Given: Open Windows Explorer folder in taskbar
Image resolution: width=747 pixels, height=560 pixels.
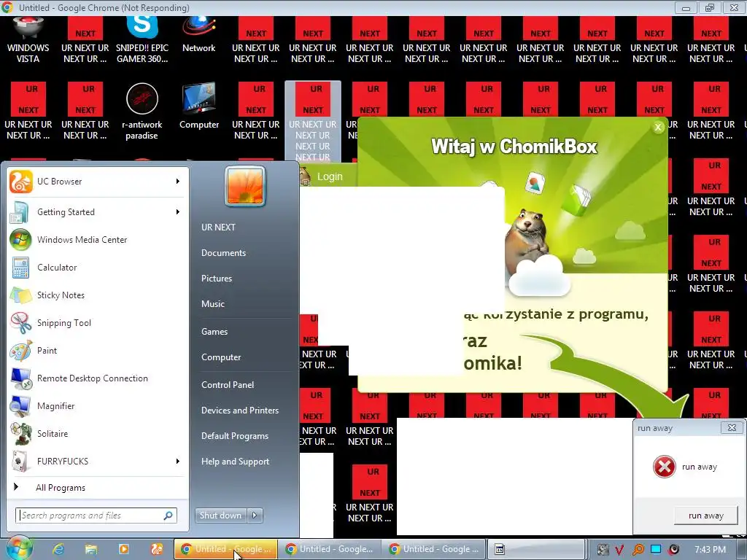Looking at the screenshot, I should click(91, 549).
